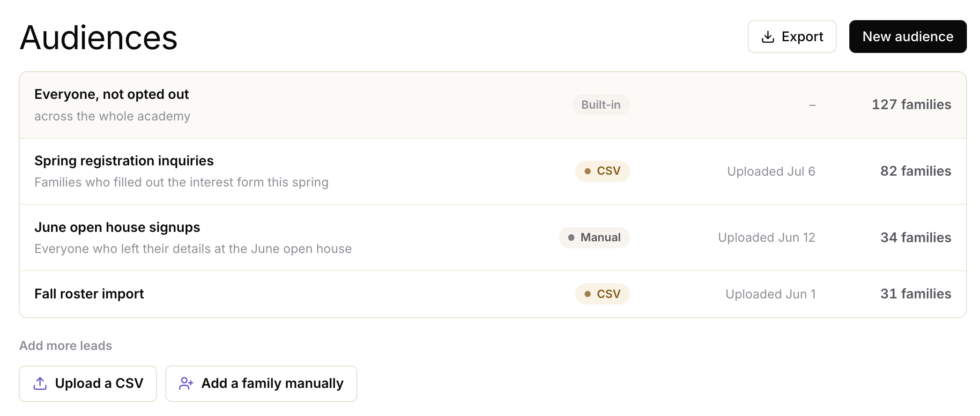Click the 31 families count

(x=916, y=294)
